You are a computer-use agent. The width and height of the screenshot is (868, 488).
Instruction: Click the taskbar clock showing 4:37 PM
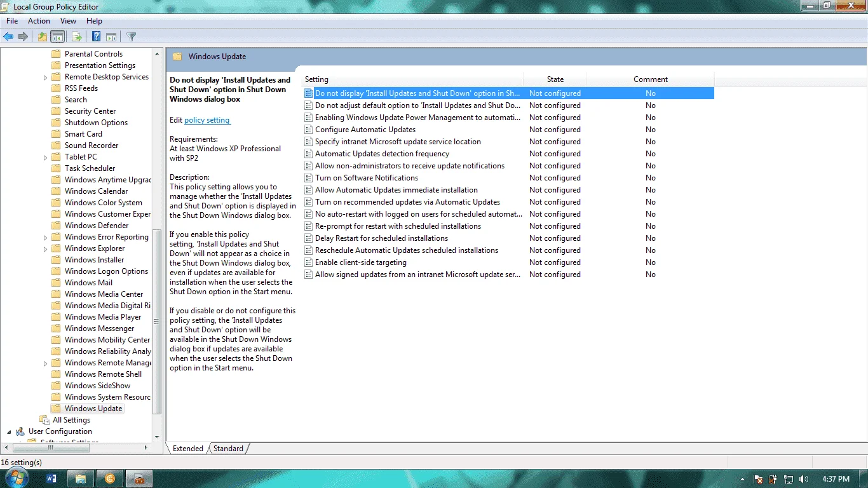836,479
